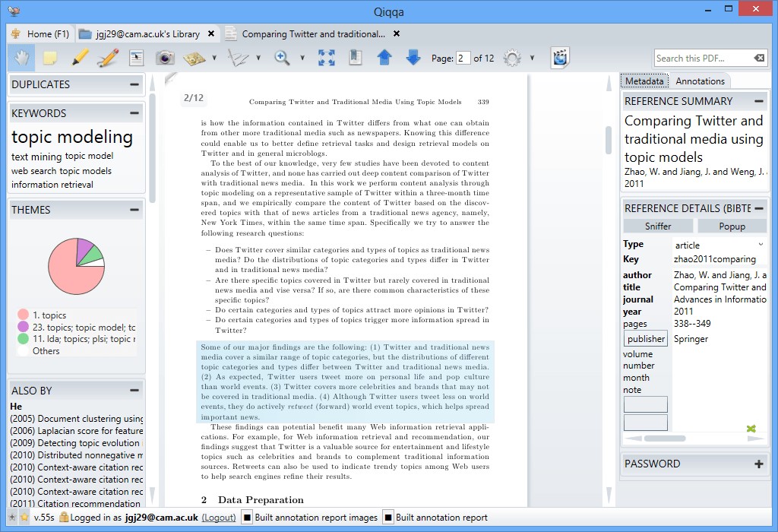The image size is (778, 532).
Task: Open the jgj29@cam.ac.uk's Library tab
Action: click(x=147, y=34)
